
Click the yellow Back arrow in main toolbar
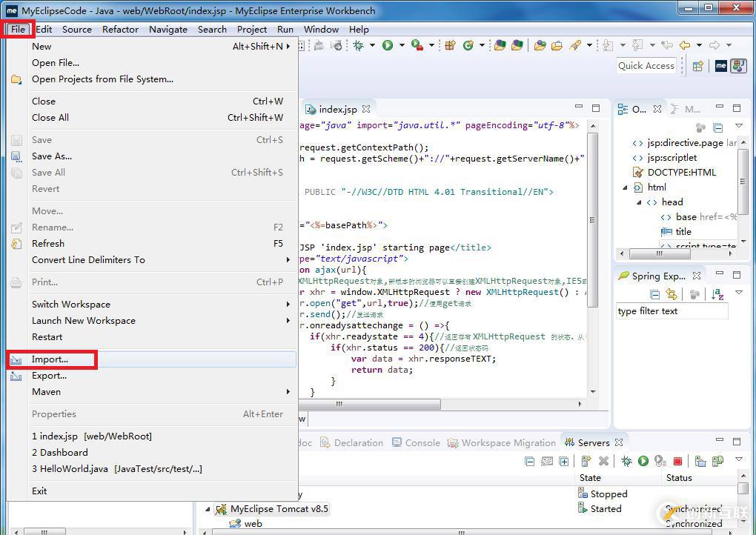pos(685,45)
